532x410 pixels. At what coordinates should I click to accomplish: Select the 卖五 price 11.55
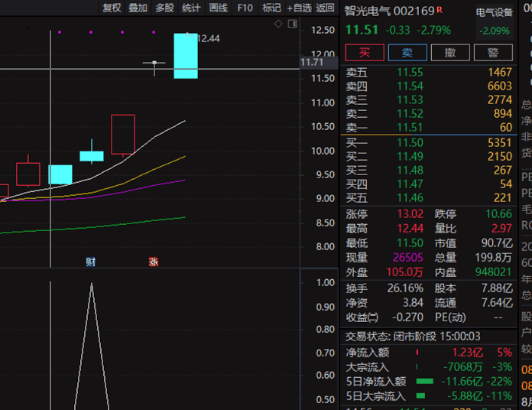pyautogui.click(x=410, y=73)
